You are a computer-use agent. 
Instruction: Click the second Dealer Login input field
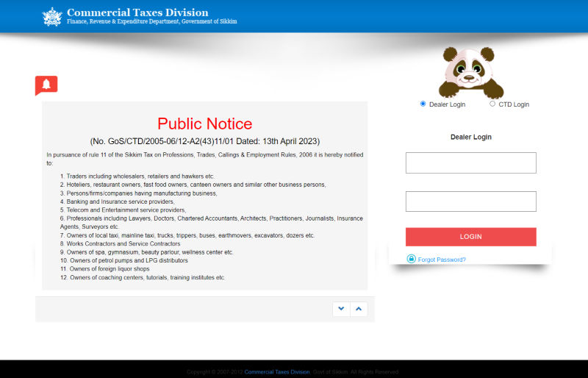point(471,202)
